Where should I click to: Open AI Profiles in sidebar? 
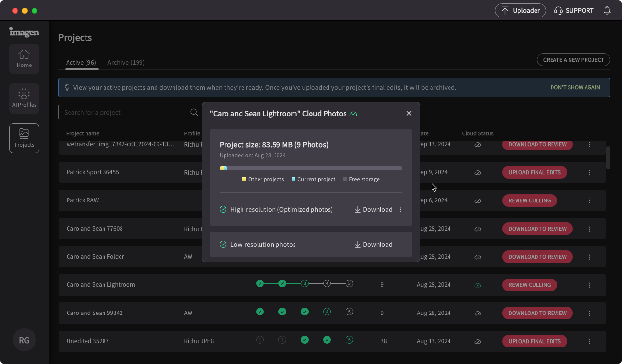24,99
